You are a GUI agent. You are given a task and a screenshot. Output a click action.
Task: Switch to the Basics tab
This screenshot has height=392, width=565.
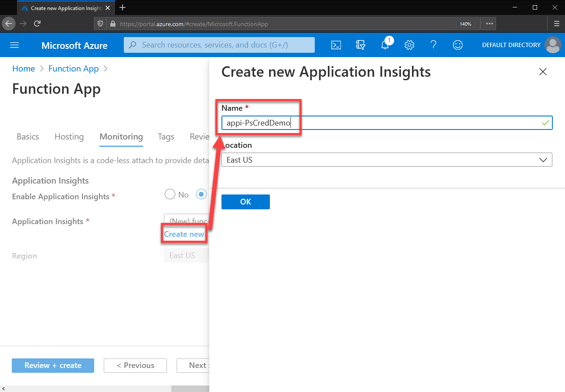[28, 136]
